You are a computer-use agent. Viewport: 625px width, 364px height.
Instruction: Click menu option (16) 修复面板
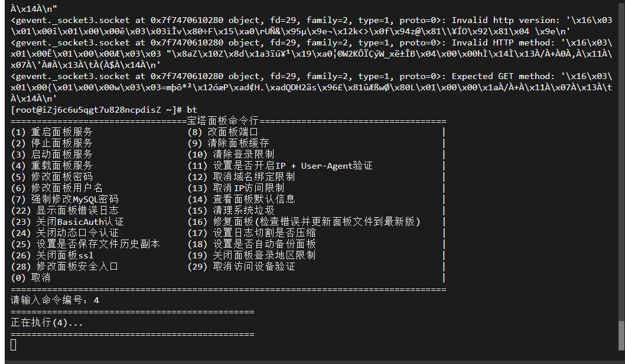click(x=304, y=221)
